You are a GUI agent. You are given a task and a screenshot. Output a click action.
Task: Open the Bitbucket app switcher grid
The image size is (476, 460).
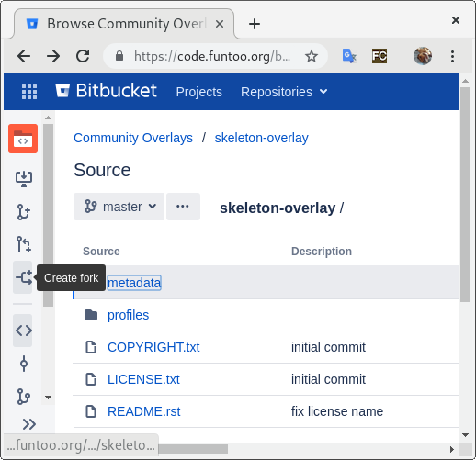click(29, 92)
